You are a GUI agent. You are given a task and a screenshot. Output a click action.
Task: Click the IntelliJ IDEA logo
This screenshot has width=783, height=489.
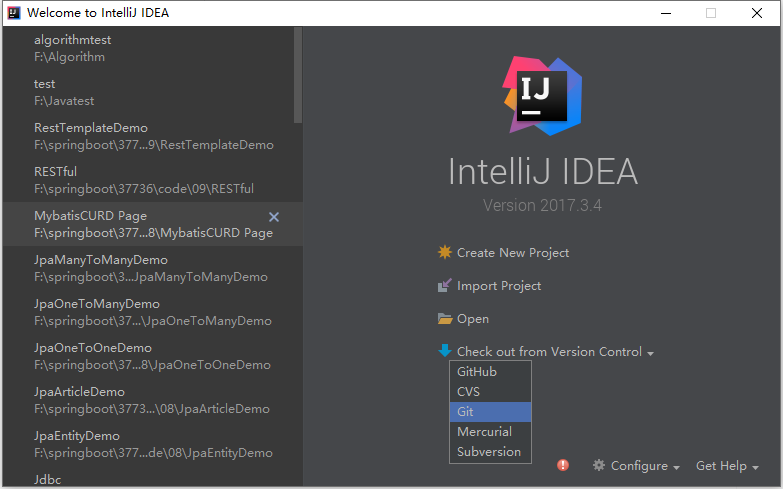click(x=542, y=95)
